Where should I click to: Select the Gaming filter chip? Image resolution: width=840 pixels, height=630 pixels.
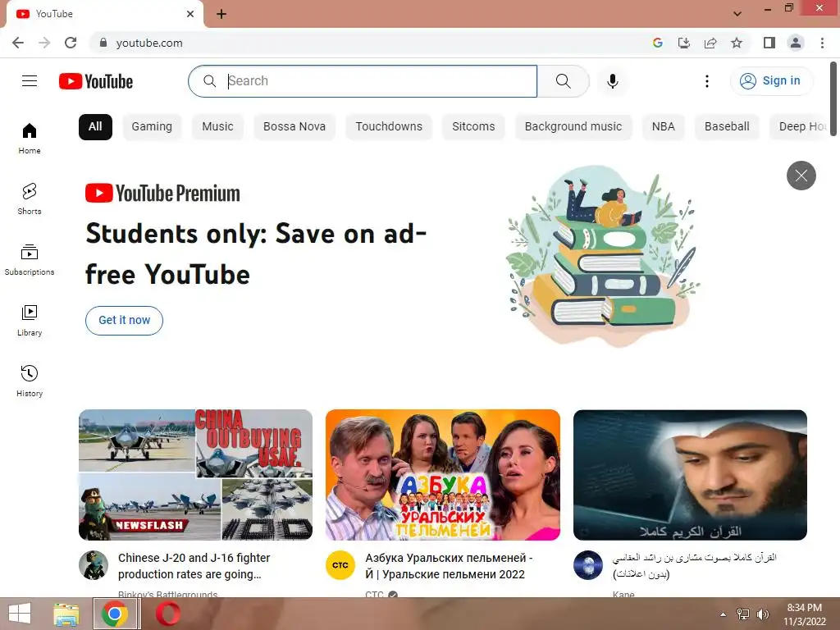(152, 127)
